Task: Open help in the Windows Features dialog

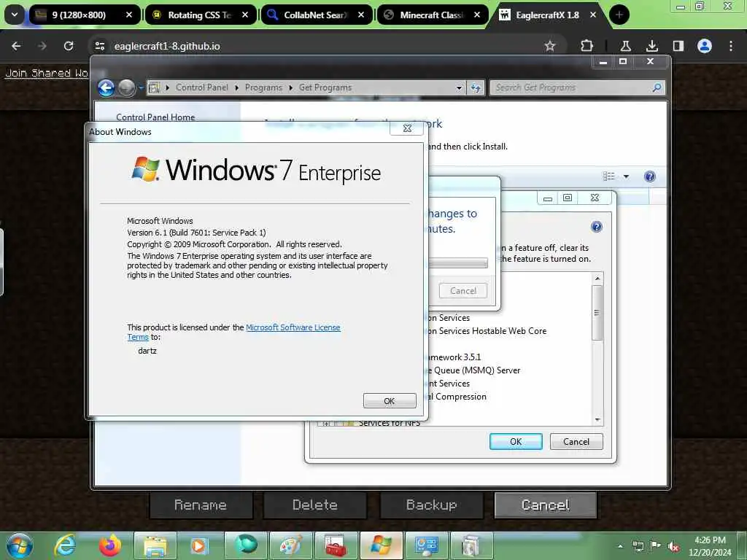Action: point(596,227)
